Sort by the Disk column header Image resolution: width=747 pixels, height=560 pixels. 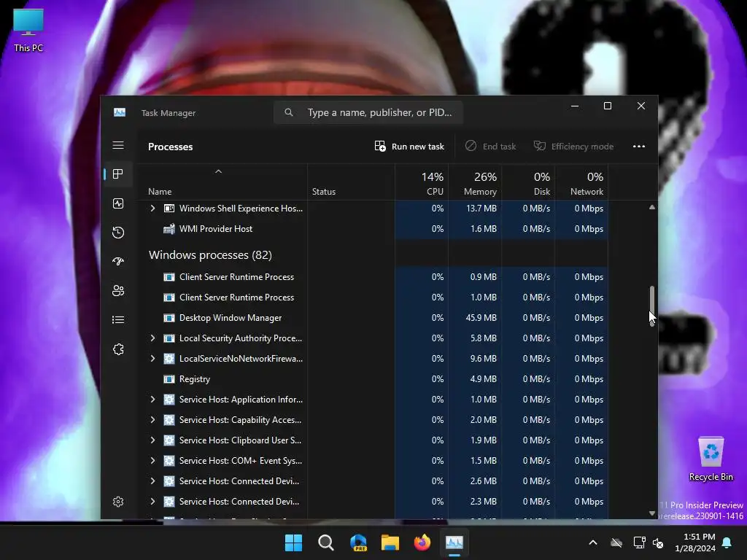click(x=528, y=182)
